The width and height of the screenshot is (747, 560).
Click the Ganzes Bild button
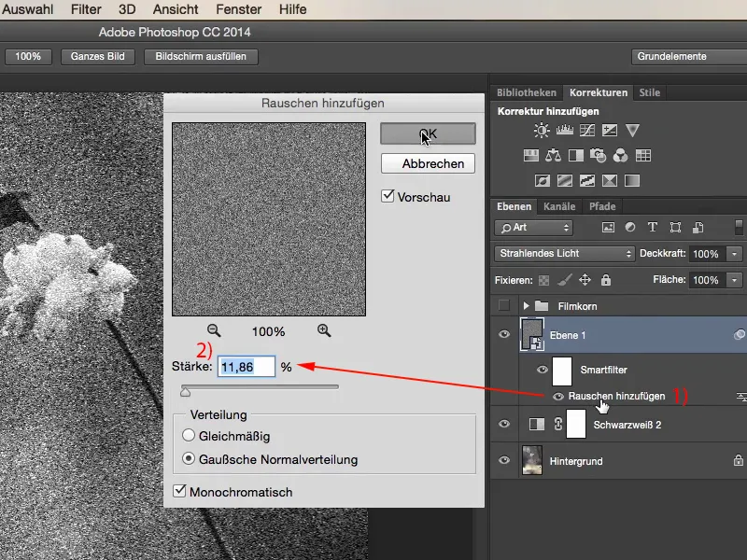click(98, 57)
